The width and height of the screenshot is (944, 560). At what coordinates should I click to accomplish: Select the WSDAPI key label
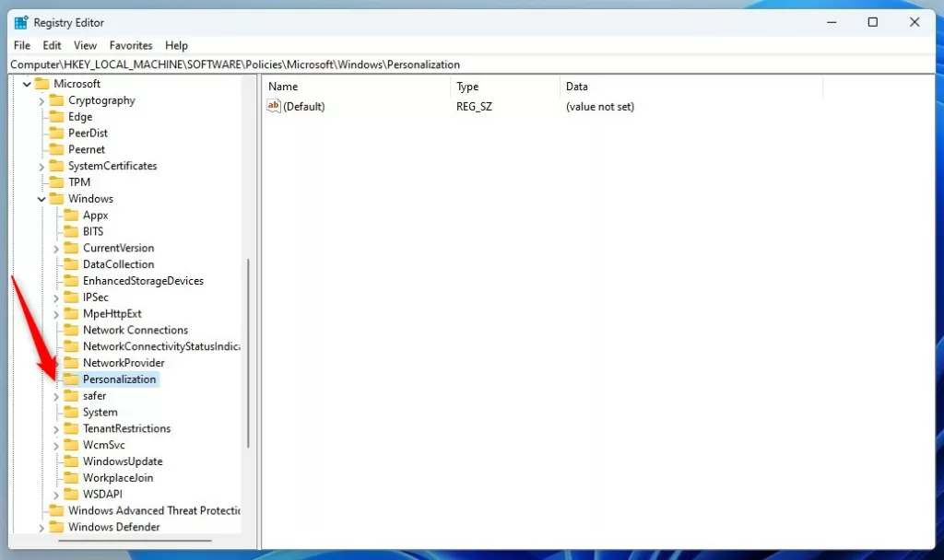[x=102, y=494]
